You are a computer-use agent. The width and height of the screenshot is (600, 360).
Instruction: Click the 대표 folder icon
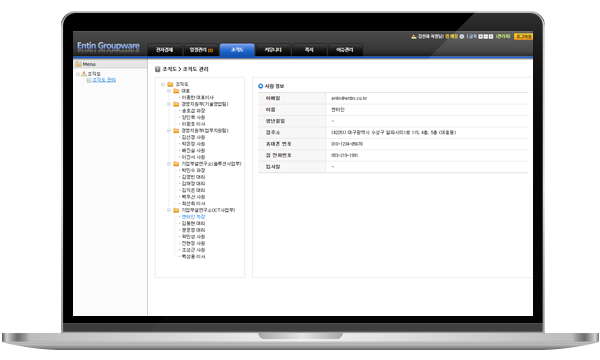[176, 91]
